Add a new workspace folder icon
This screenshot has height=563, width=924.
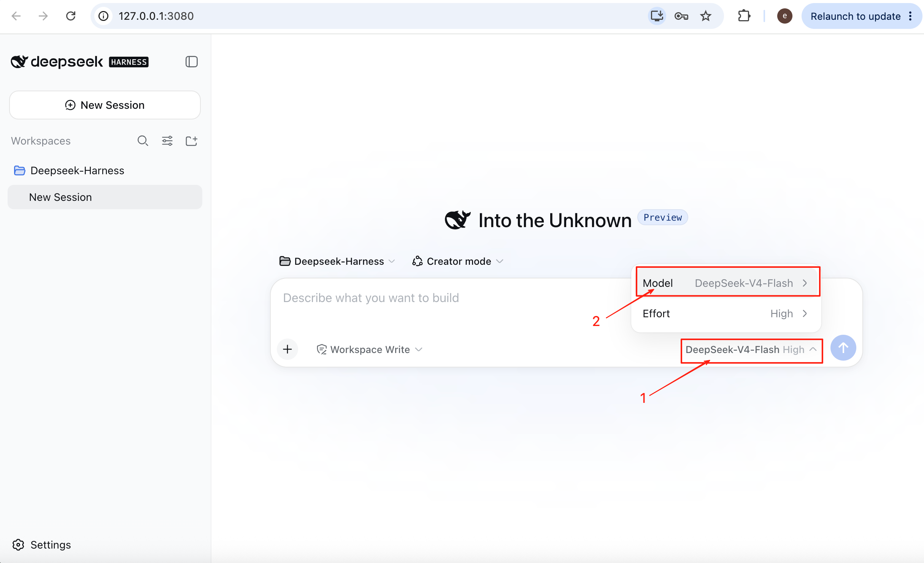pos(191,141)
